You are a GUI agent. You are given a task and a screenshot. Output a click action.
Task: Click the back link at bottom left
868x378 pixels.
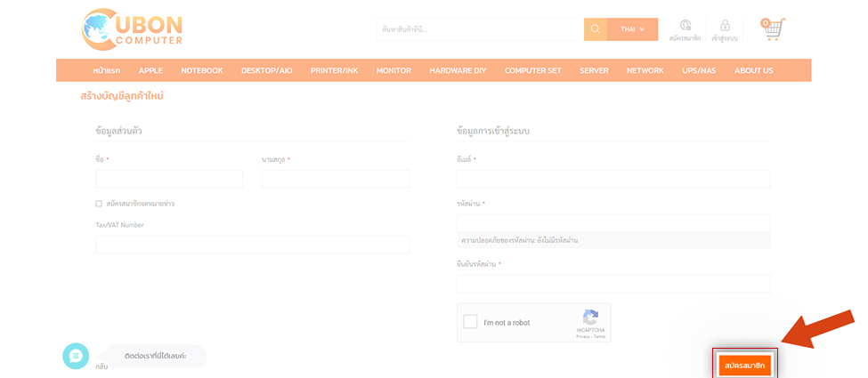tap(101, 366)
